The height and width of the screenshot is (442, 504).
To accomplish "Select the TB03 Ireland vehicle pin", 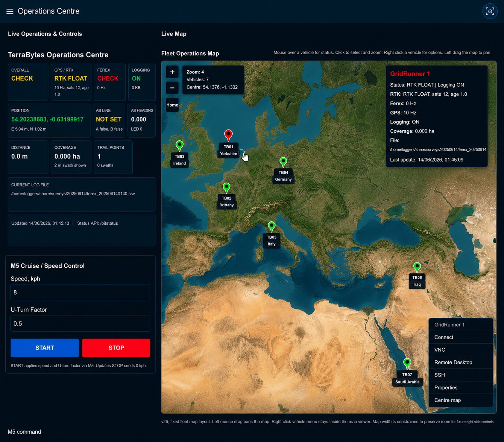I will pyautogui.click(x=179, y=145).
